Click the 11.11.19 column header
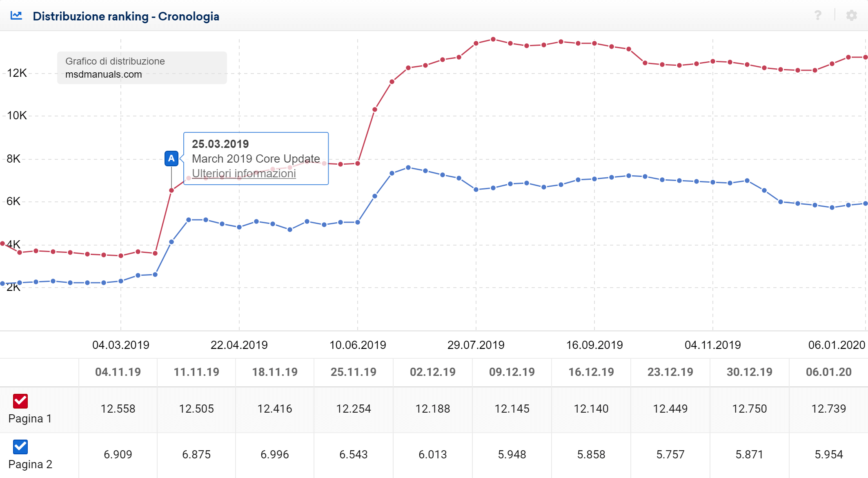The width and height of the screenshot is (868, 478). tap(196, 372)
